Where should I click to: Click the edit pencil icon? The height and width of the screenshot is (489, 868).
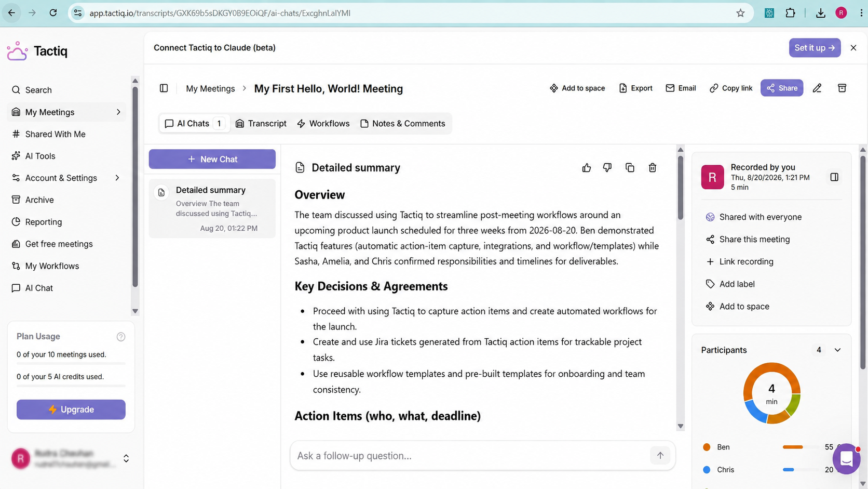817,88
